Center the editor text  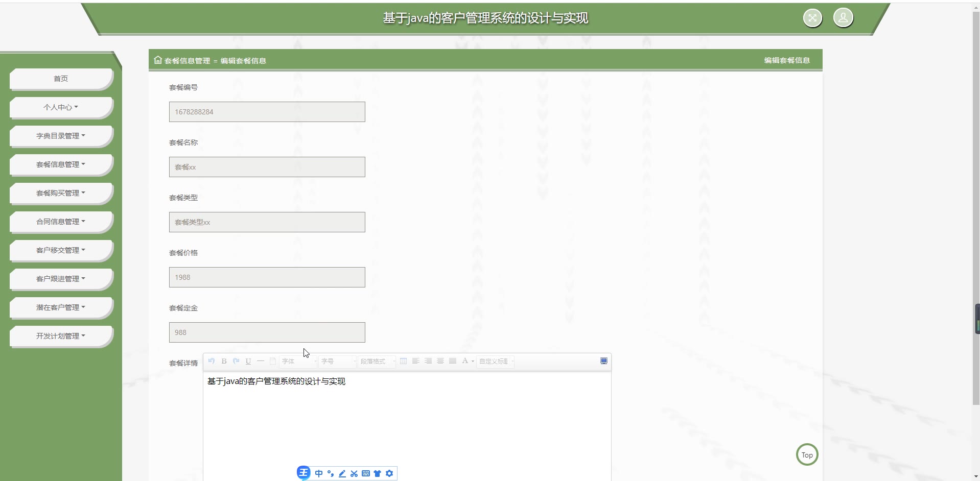pos(440,361)
